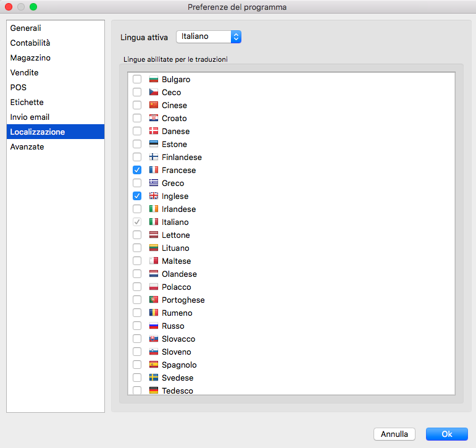The width and height of the screenshot is (476, 448).
Task: Select Magazzino in the sidebar
Action: pos(30,58)
